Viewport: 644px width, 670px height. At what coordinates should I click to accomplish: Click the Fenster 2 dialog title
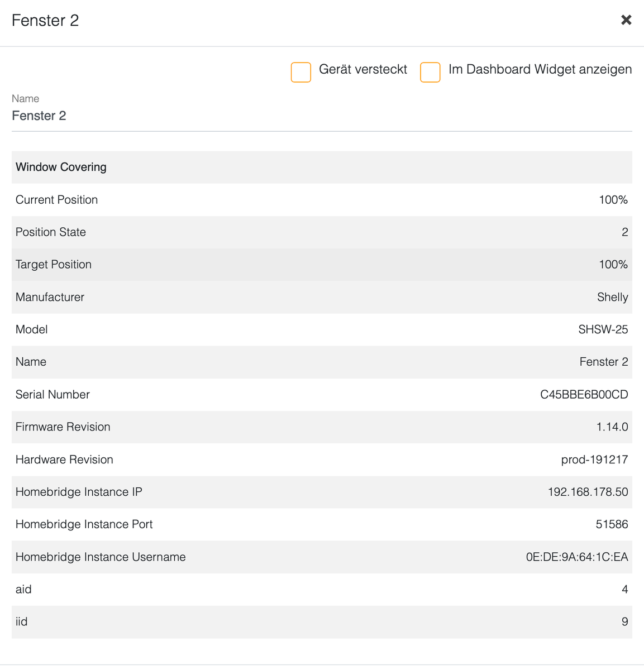[x=45, y=21]
